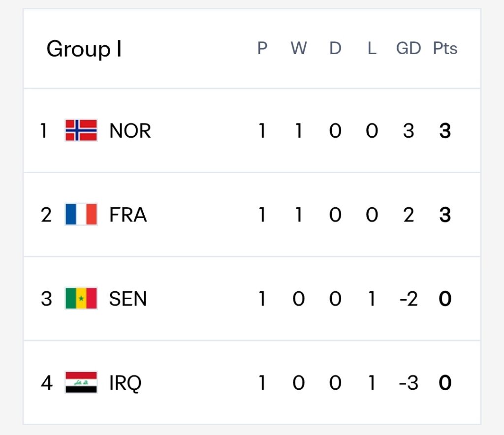Viewport: 504px width, 435px height.
Task: Click Iraq's goal difference of -3
Action: pos(409,383)
